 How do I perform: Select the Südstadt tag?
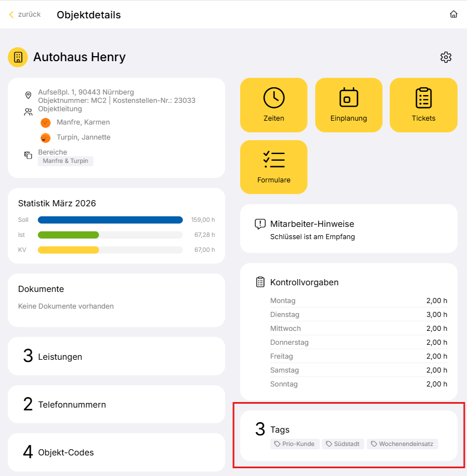tap(343, 444)
